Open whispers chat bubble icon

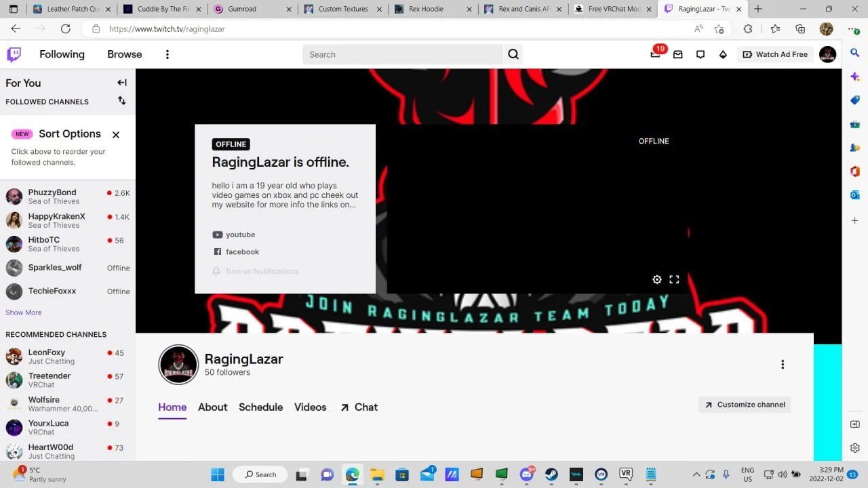[701, 54]
